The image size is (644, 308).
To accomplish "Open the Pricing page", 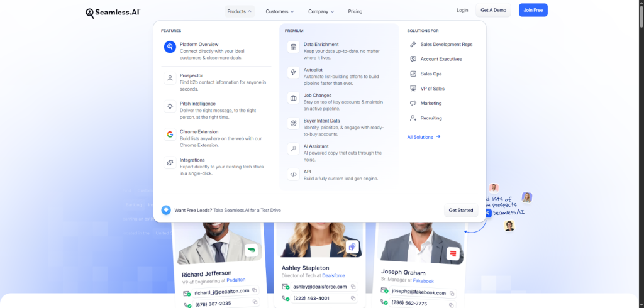I will [x=355, y=11].
